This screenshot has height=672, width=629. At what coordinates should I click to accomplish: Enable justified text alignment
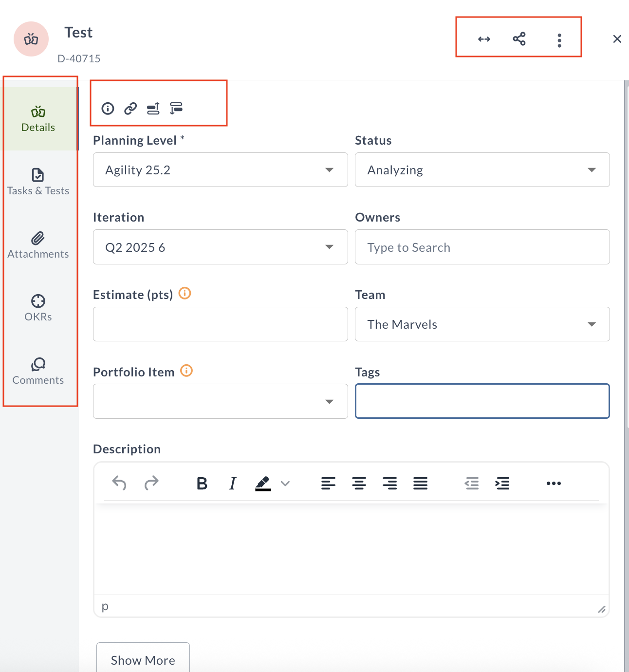click(420, 483)
